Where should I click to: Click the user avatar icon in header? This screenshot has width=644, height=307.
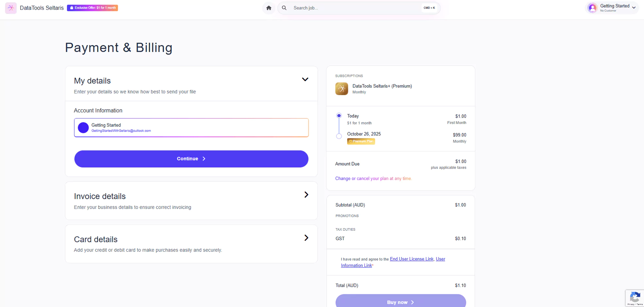[592, 8]
